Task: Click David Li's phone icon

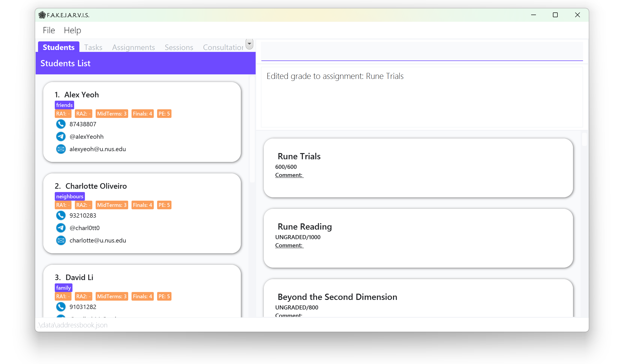Action: click(61, 307)
